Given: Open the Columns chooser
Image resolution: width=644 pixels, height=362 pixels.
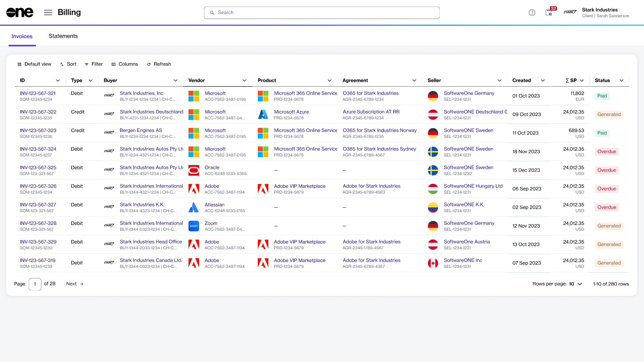Looking at the screenshot, I should (x=124, y=64).
